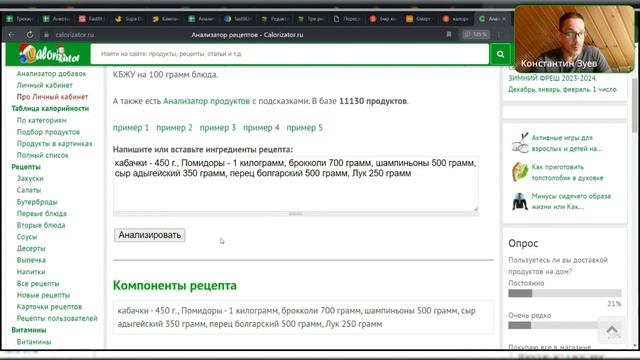Open Как приготовить толстолобик article

567,173
